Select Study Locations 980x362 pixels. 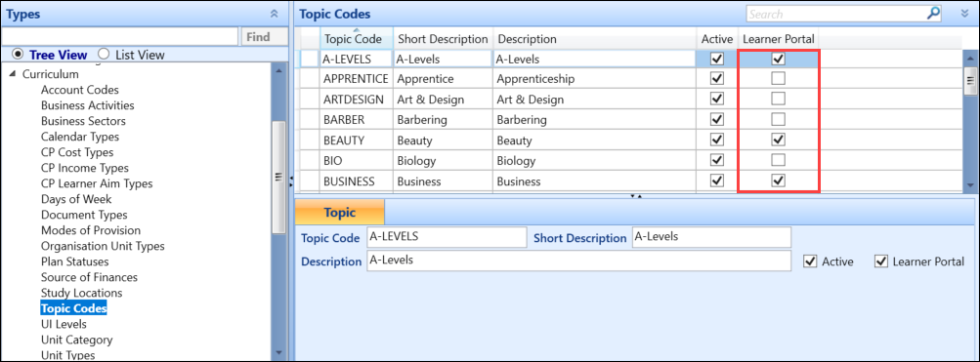[81, 293]
